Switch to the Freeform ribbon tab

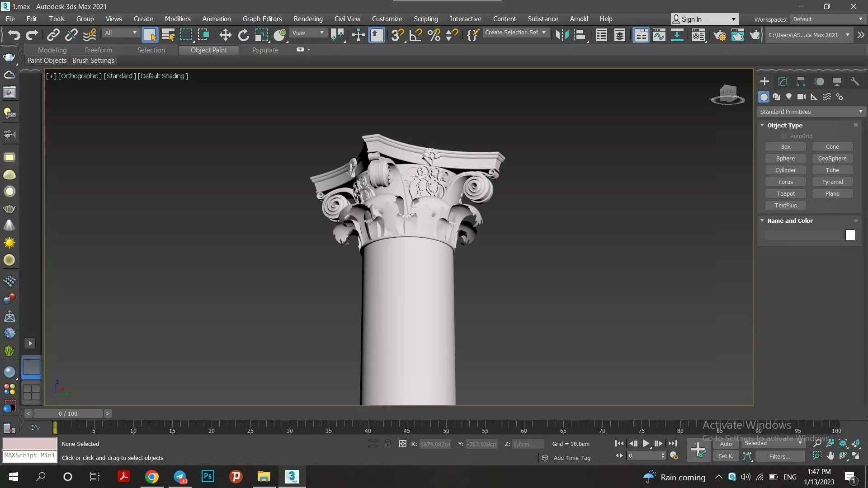98,50
